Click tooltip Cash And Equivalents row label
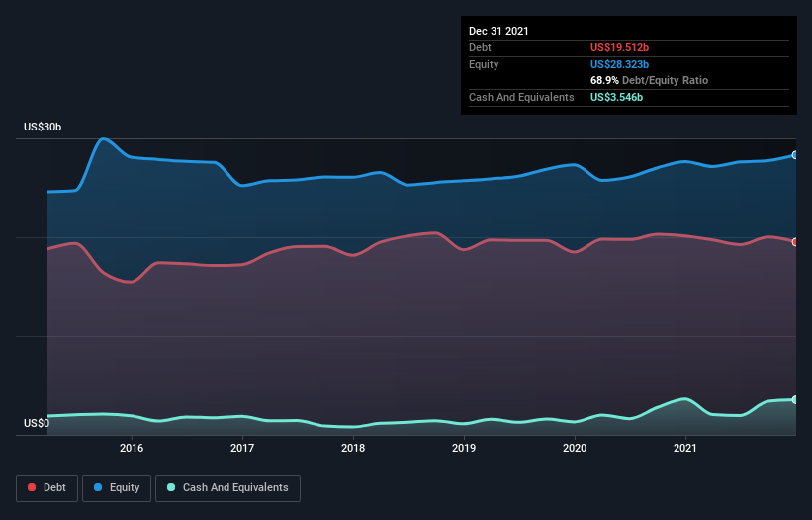The image size is (812, 520). click(x=521, y=97)
